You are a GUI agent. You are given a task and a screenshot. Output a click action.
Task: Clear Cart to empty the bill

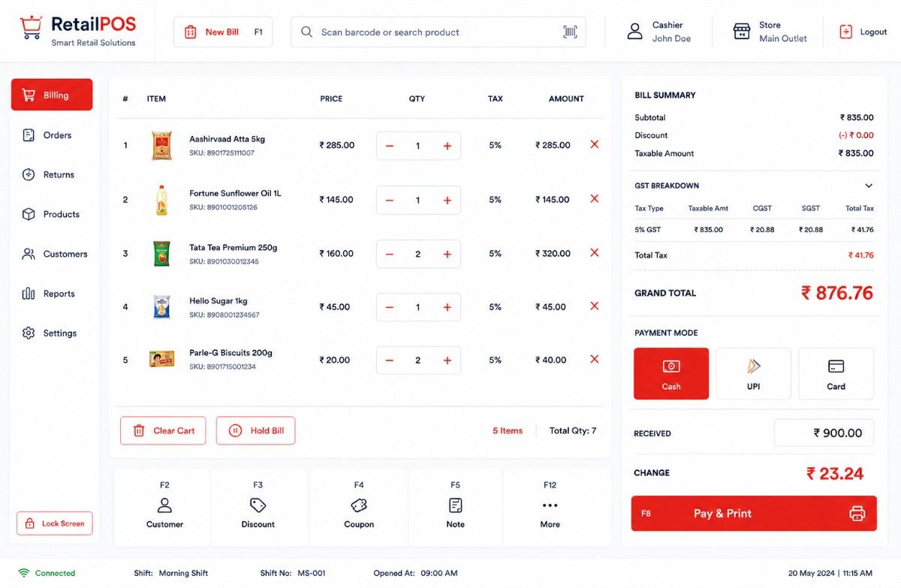point(163,430)
